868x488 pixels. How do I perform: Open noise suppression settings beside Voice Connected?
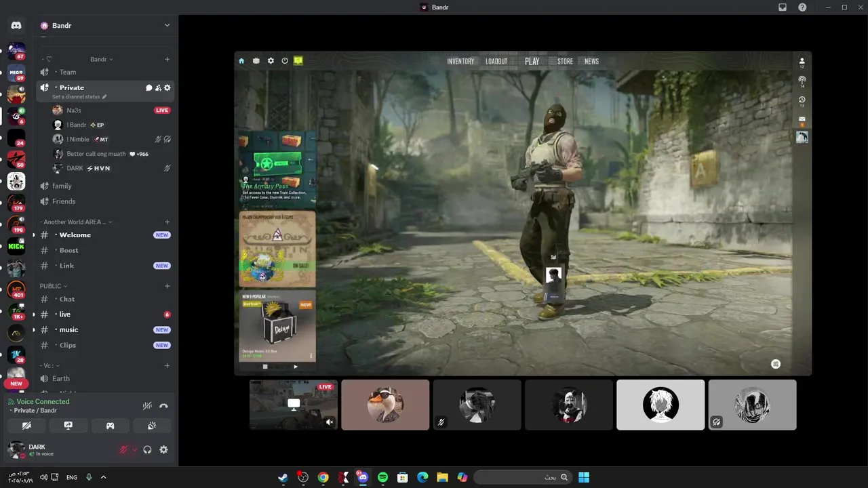146,406
